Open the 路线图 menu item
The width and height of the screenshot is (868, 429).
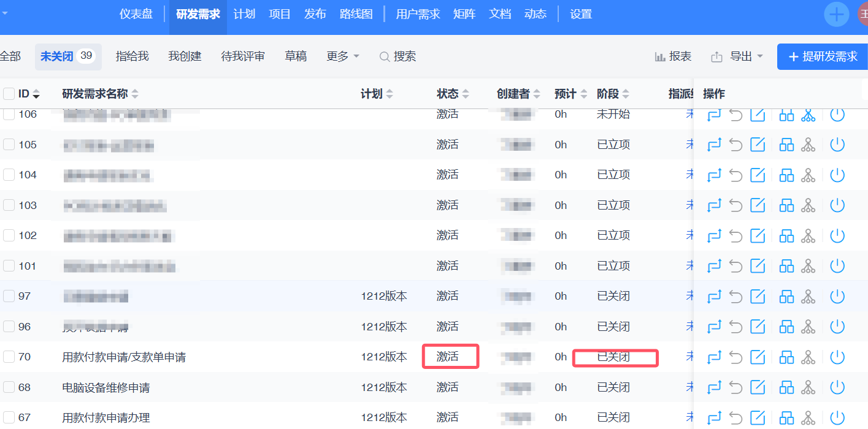[x=356, y=14]
